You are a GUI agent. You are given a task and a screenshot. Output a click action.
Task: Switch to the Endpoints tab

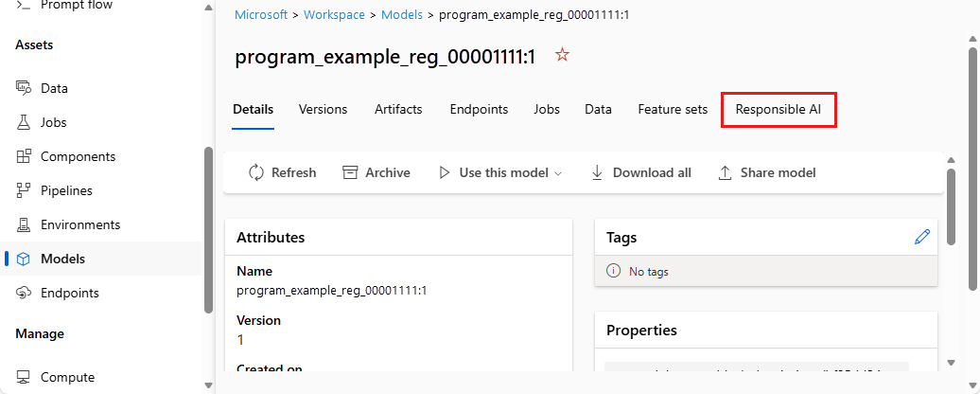pyautogui.click(x=479, y=110)
